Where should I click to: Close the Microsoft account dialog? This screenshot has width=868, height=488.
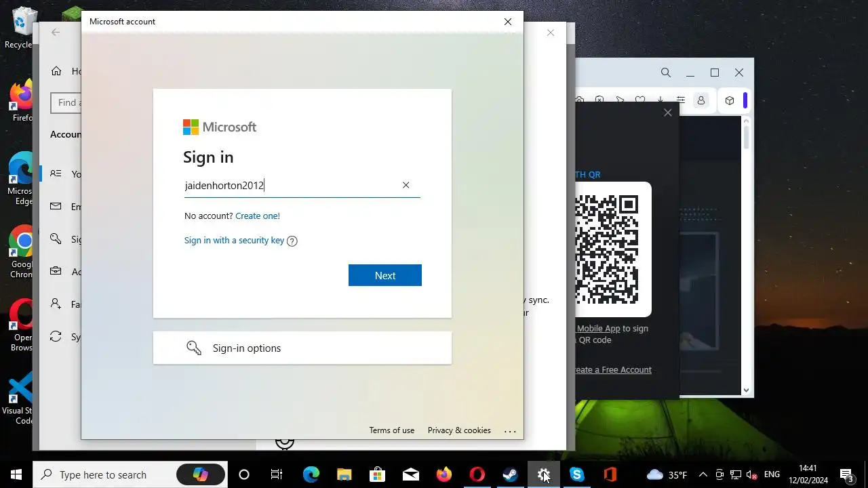point(508,22)
